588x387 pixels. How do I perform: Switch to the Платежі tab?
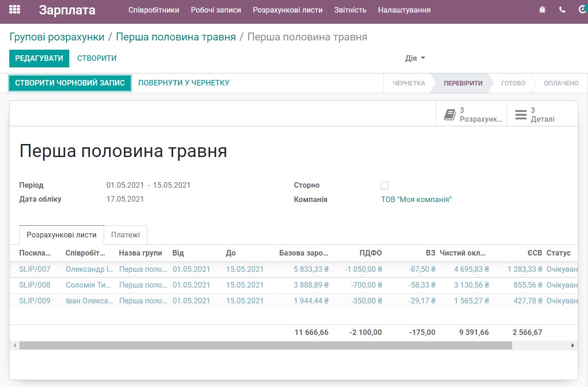(126, 235)
